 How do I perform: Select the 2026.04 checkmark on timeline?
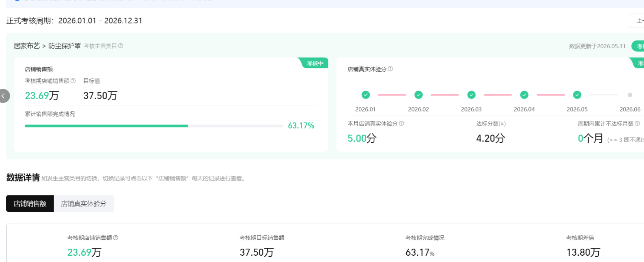[524, 95]
